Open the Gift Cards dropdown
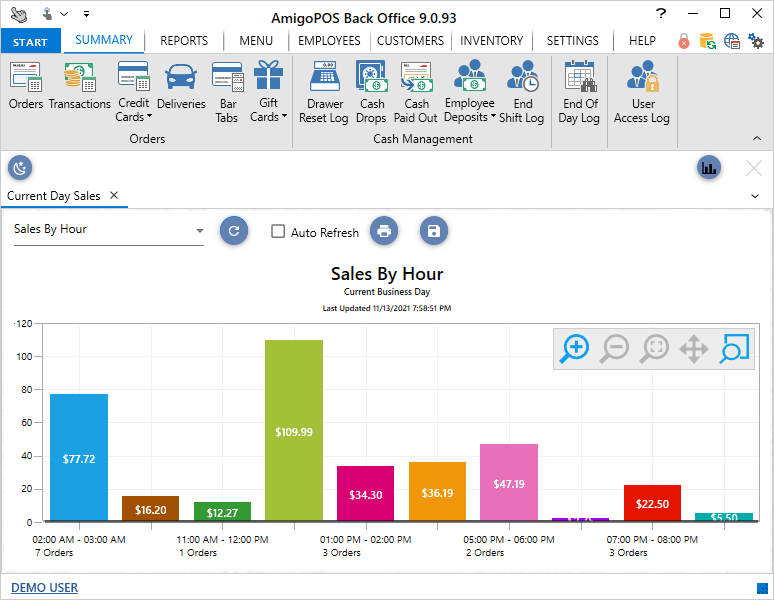Viewport: 774px width, 600px height. pyautogui.click(x=269, y=91)
